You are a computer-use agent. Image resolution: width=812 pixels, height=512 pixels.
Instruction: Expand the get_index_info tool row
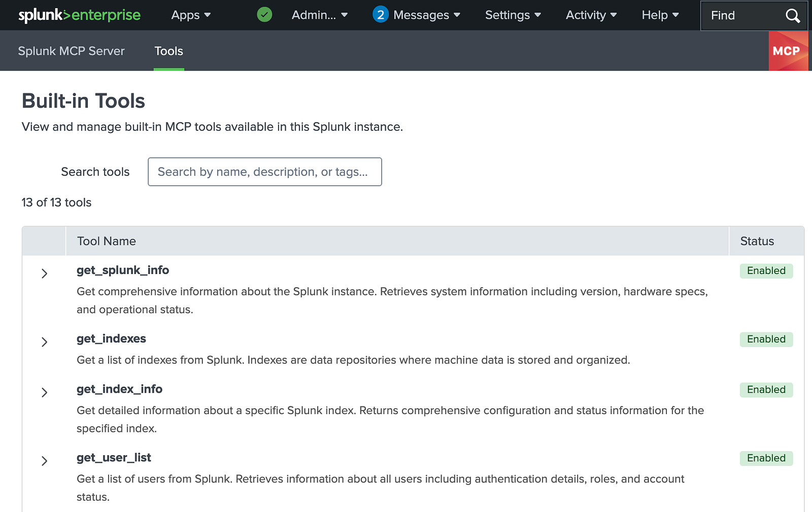[x=44, y=392]
